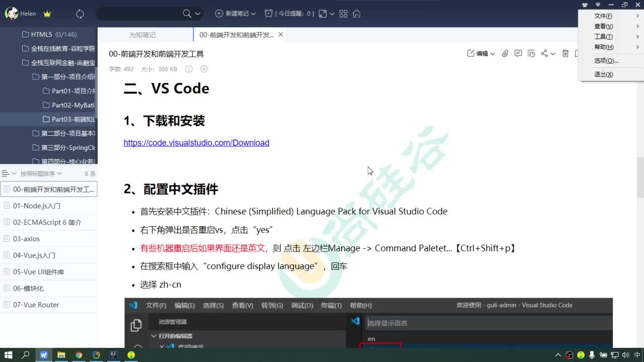Image resolution: width=644 pixels, height=362 pixels.
Task: Choose 选项(O)... in the menu
Action: tap(611, 61)
